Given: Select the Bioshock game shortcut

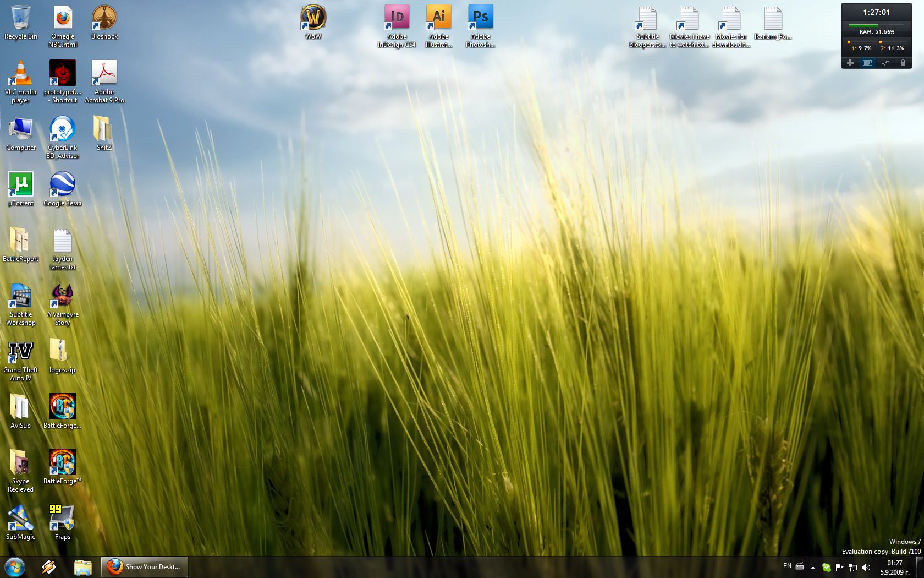Looking at the screenshot, I should [104, 18].
